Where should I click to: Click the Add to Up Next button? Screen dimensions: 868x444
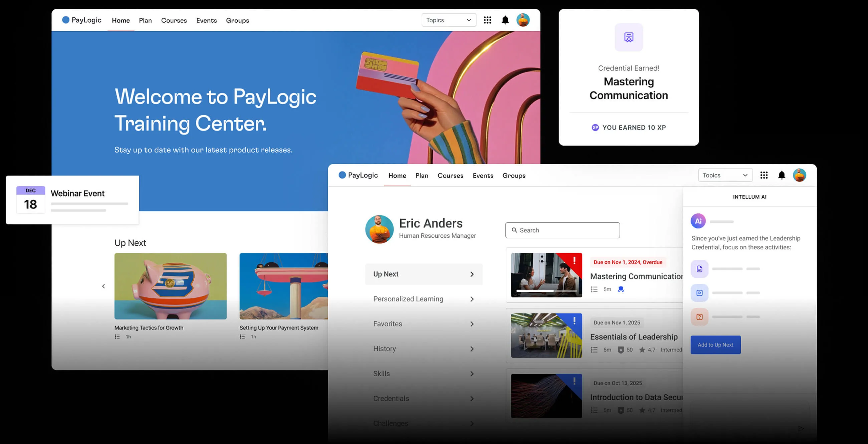pyautogui.click(x=716, y=345)
